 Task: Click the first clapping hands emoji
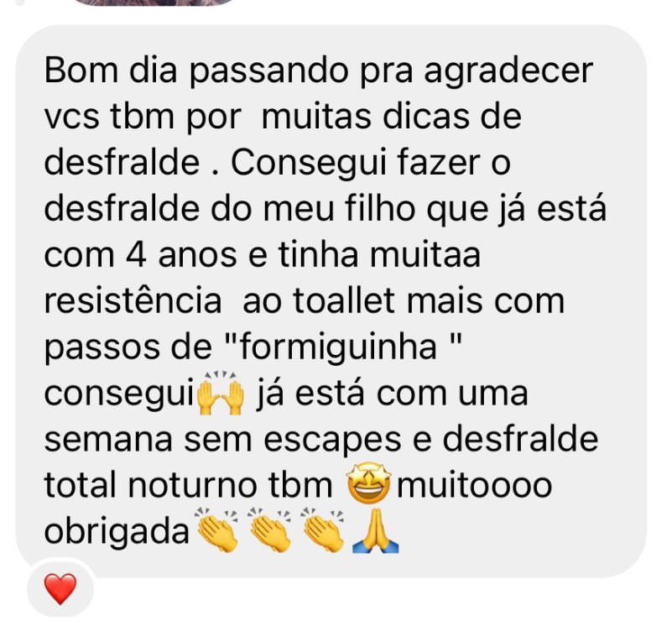pos(216,530)
